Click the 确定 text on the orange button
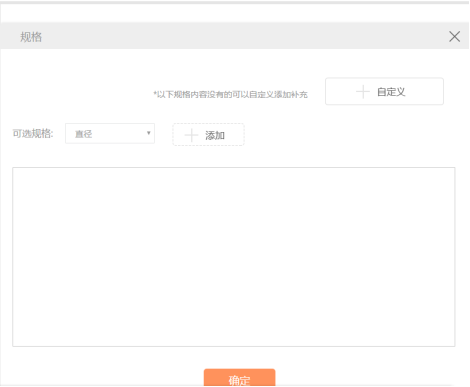Image resolution: width=470 pixels, height=387 pixels. click(x=239, y=381)
